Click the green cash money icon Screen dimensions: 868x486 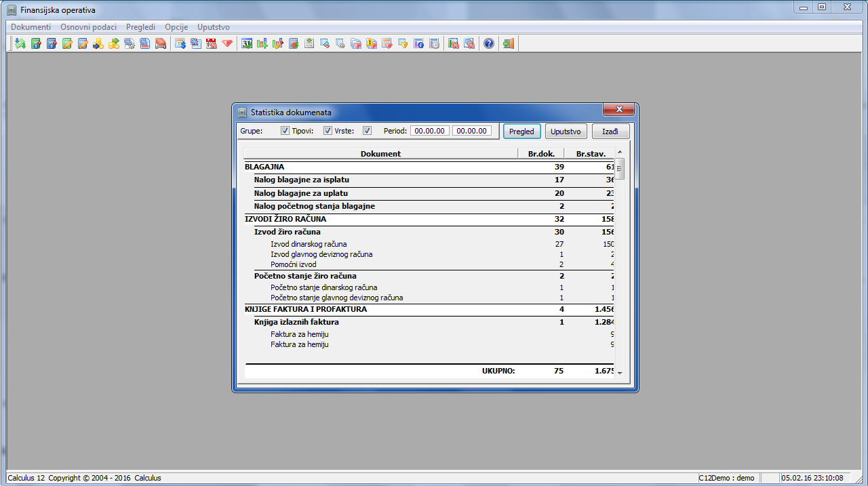click(20, 43)
